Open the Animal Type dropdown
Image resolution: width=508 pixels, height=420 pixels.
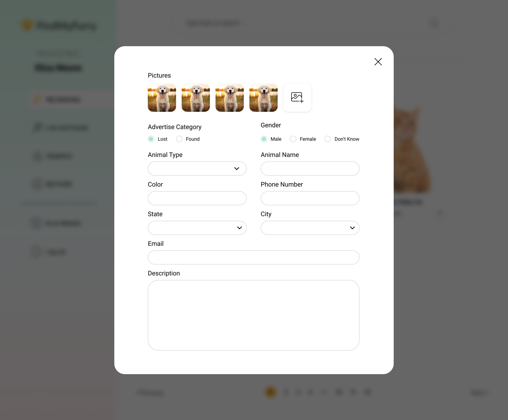click(x=197, y=168)
